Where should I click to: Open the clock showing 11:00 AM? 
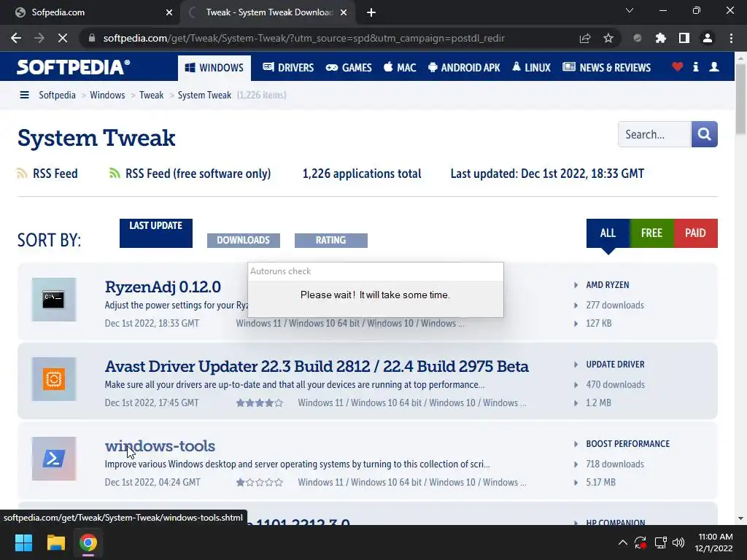(x=715, y=542)
